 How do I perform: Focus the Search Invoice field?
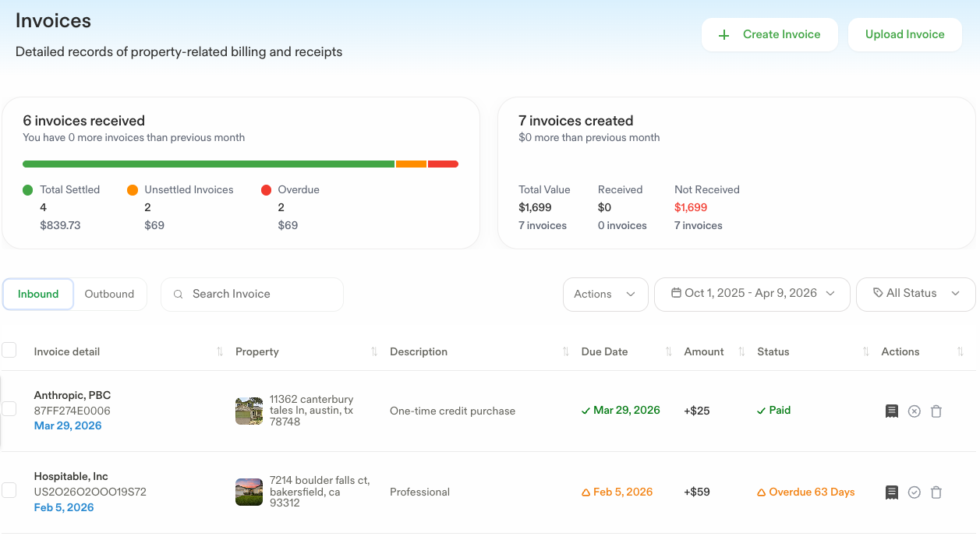coord(252,295)
